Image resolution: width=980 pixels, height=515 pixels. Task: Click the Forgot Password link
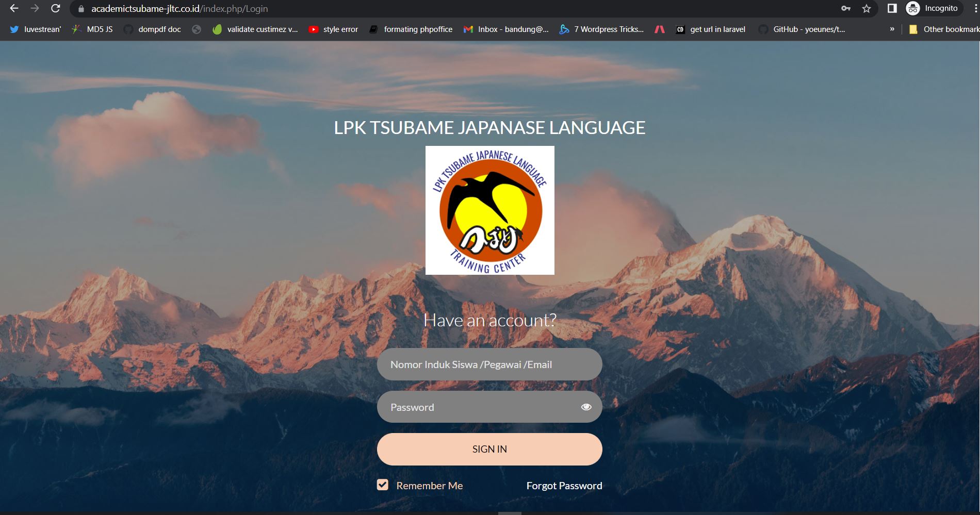(564, 486)
